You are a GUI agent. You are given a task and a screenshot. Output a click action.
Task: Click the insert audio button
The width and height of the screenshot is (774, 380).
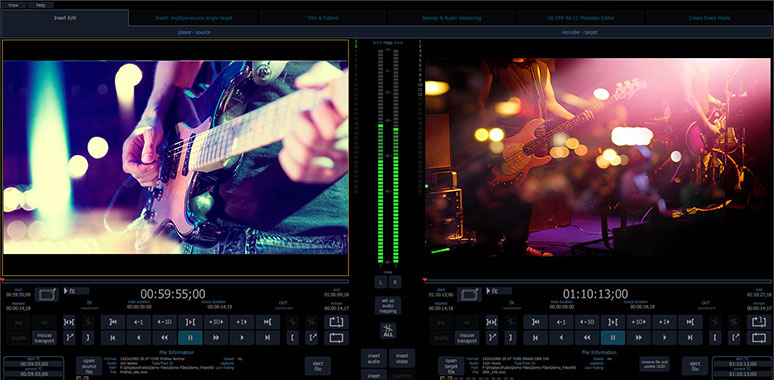pos(374,358)
